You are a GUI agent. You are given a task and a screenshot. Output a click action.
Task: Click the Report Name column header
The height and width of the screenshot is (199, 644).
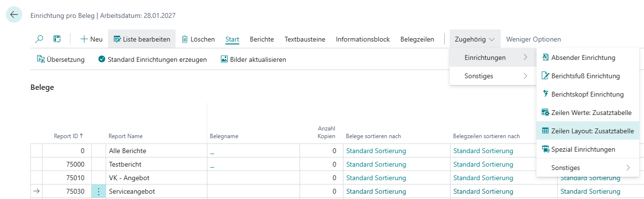pyautogui.click(x=125, y=136)
